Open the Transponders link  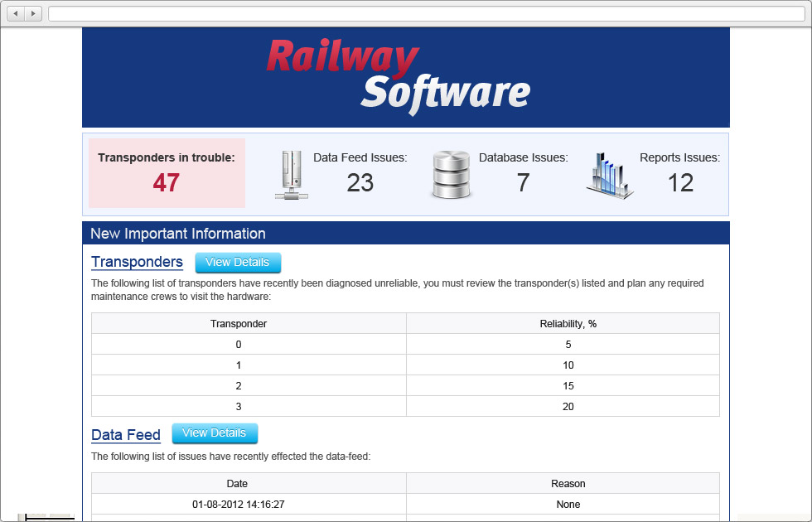[x=137, y=262]
